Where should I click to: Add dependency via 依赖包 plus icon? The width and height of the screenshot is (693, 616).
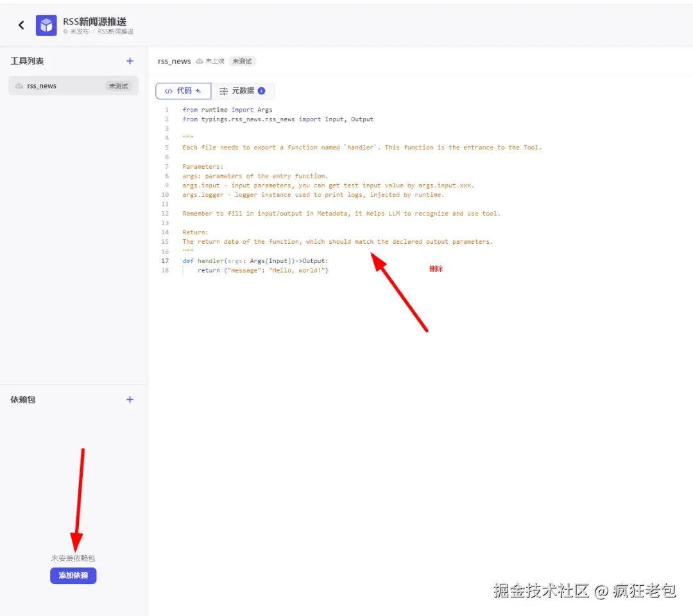click(x=130, y=400)
